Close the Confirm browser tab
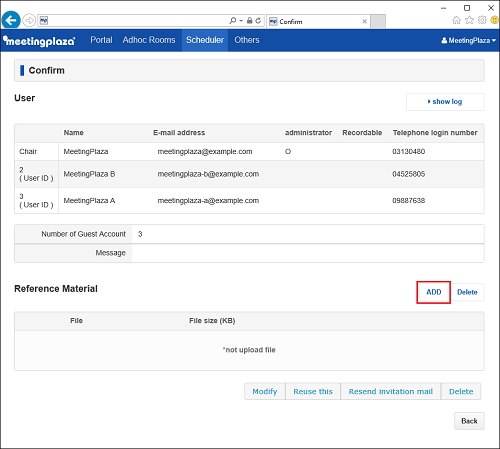 point(365,21)
